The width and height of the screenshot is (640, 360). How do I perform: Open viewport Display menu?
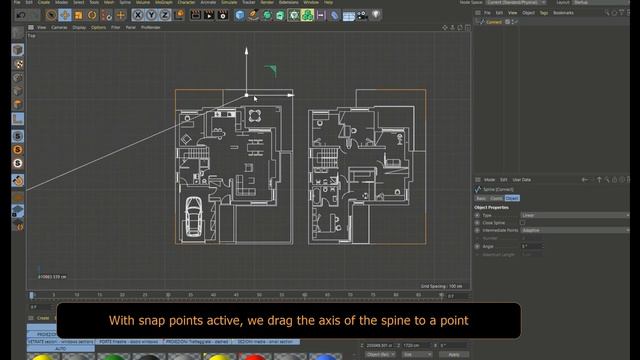[x=79, y=27]
